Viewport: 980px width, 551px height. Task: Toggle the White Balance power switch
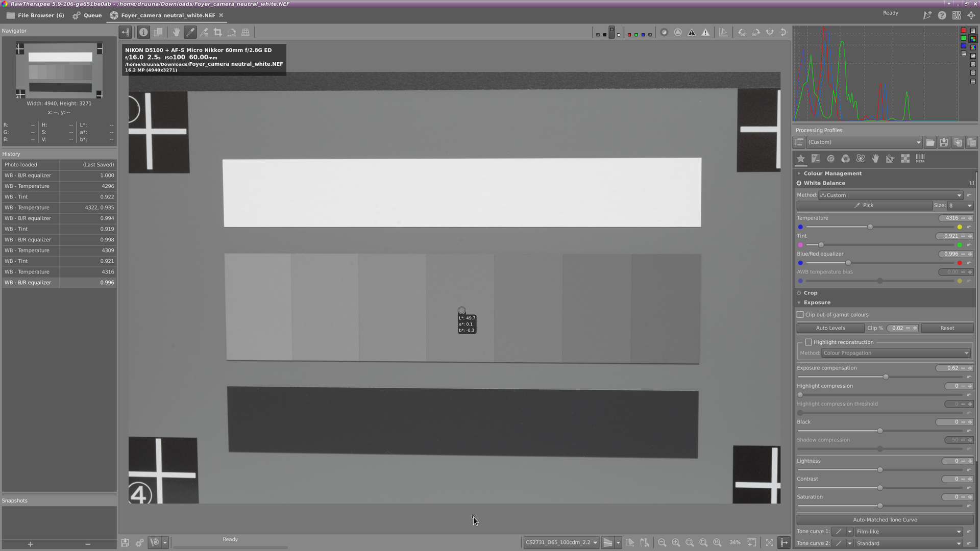(x=799, y=183)
